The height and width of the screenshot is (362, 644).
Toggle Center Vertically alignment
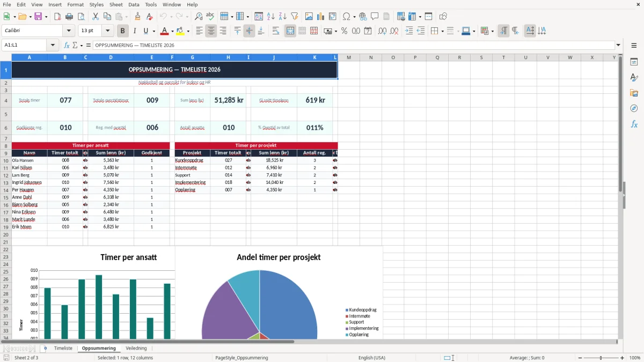[x=249, y=31]
